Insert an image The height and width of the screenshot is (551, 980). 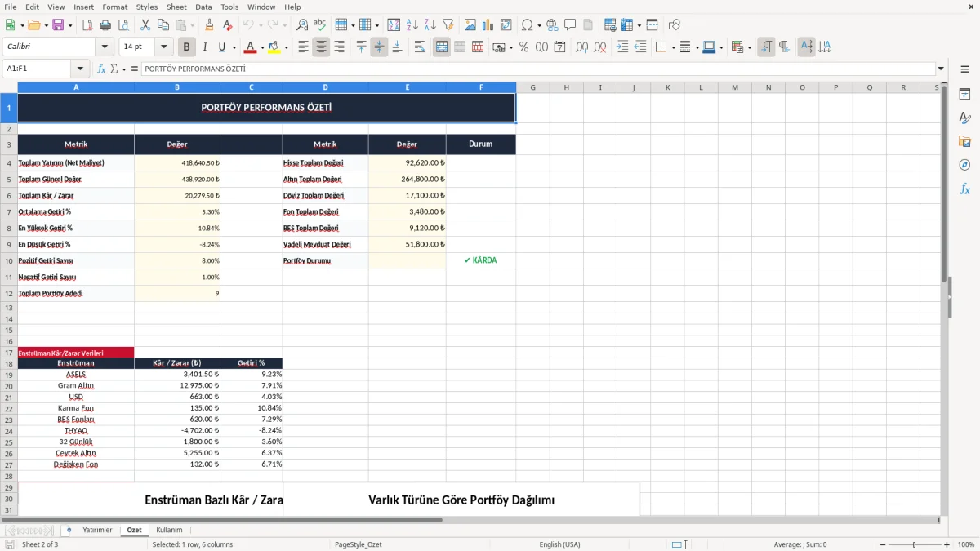pos(470,25)
